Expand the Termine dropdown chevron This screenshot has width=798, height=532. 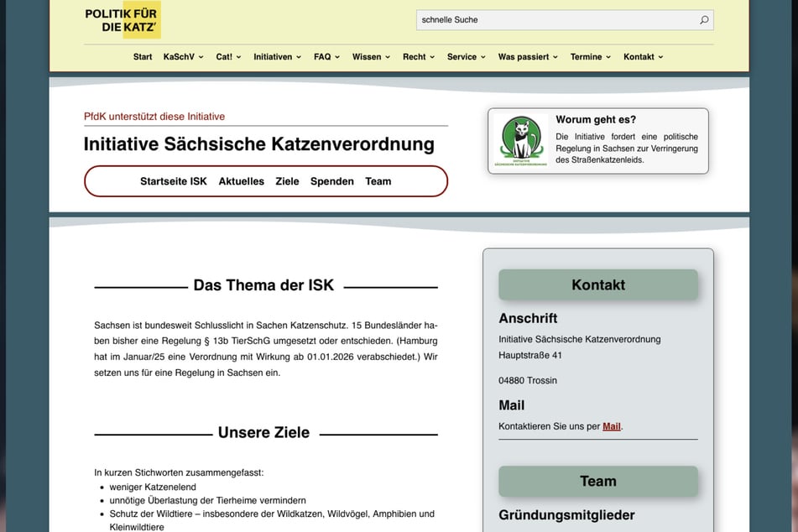coord(608,57)
